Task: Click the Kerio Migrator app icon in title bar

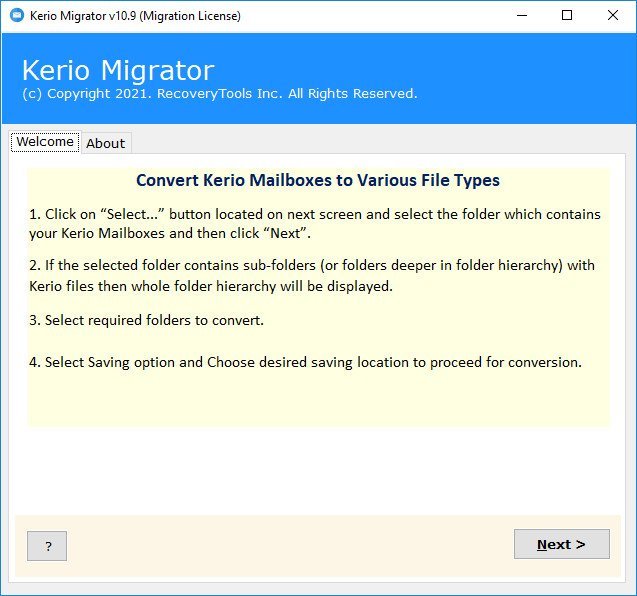Action: pyautogui.click(x=17, y=15)
